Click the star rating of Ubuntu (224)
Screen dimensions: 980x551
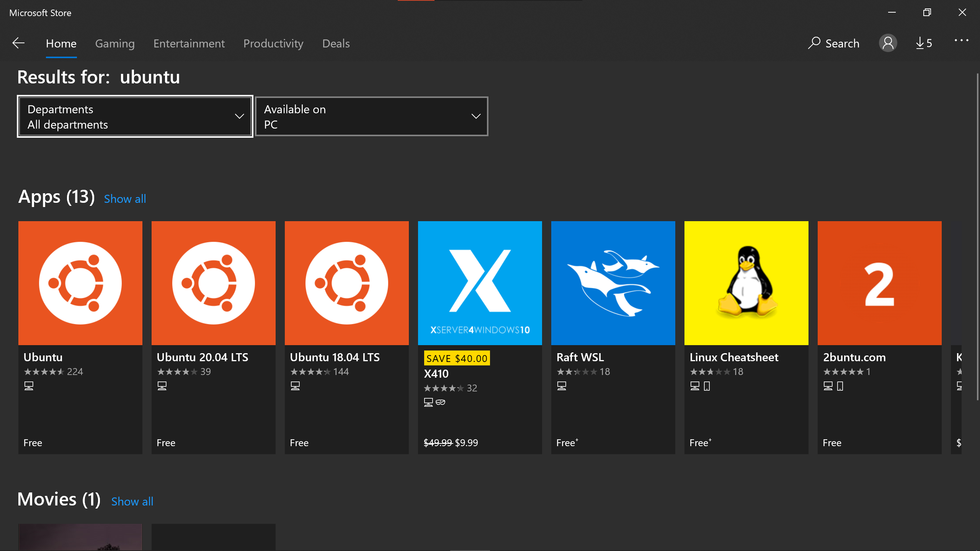(x=44, y=372)
